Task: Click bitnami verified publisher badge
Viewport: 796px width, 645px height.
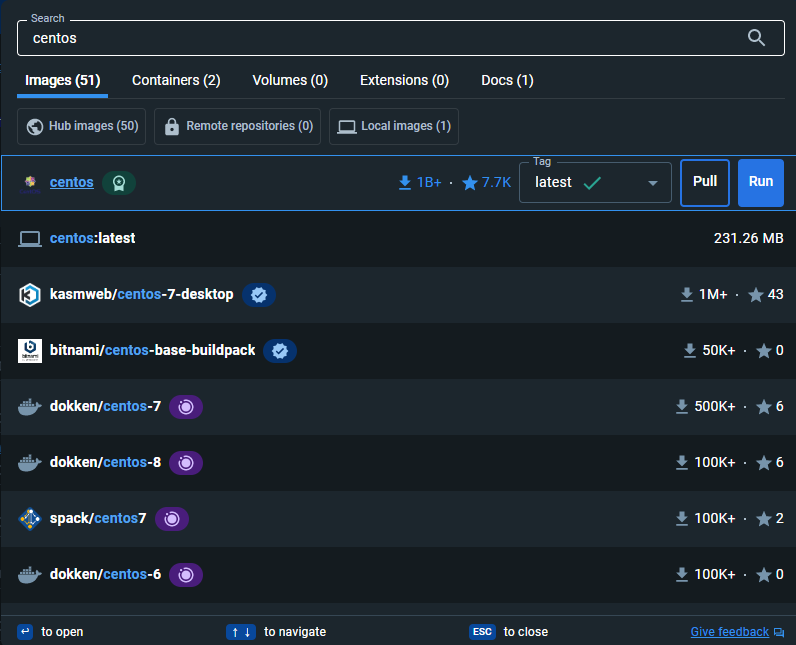Action: point(280,351)
